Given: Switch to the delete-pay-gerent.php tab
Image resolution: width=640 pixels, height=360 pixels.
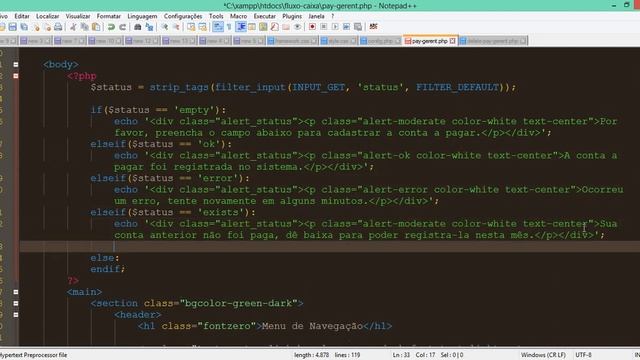Looking at the screenshot, I should (493, 41).
